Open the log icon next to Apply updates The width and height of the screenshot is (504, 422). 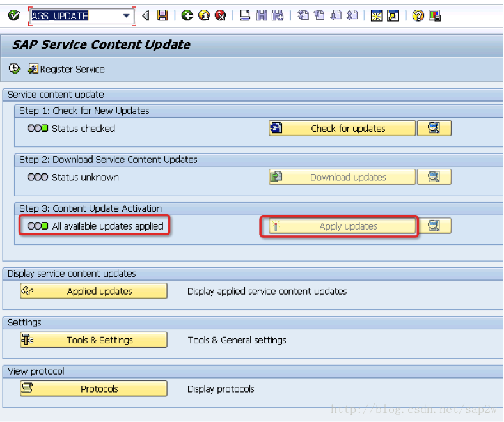[434, 226]
